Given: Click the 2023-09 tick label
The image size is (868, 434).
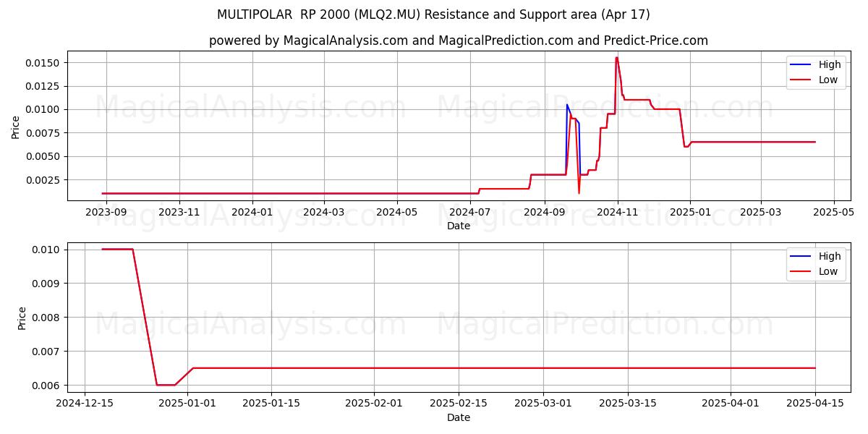Looking at the screenshot, I should click(x=106, y=212).
